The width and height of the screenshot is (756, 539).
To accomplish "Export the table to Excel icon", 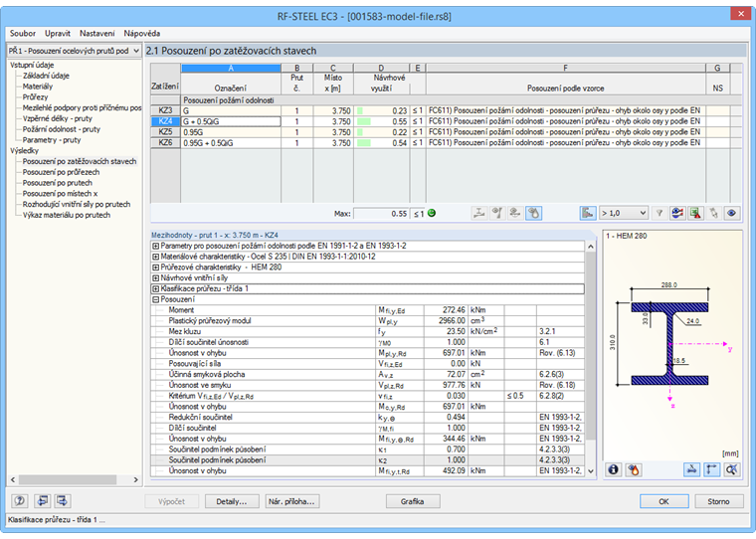I will point(695,213).
